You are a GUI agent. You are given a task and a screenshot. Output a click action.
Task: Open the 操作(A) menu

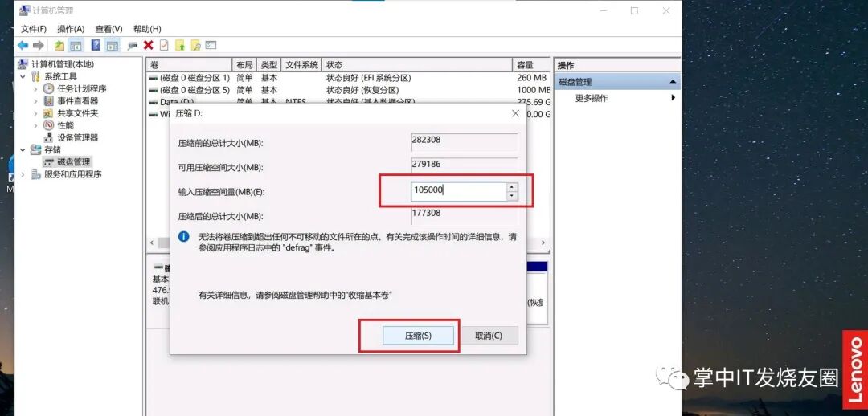71,29
